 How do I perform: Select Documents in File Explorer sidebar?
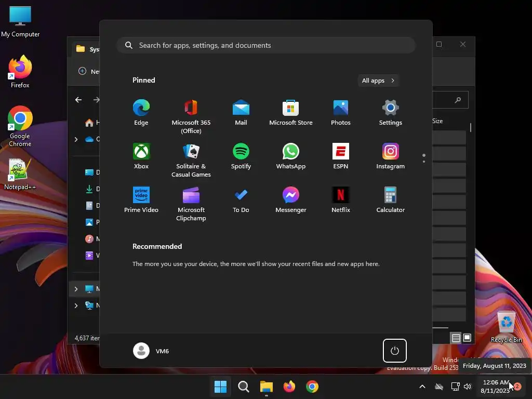tap(91, 206)
